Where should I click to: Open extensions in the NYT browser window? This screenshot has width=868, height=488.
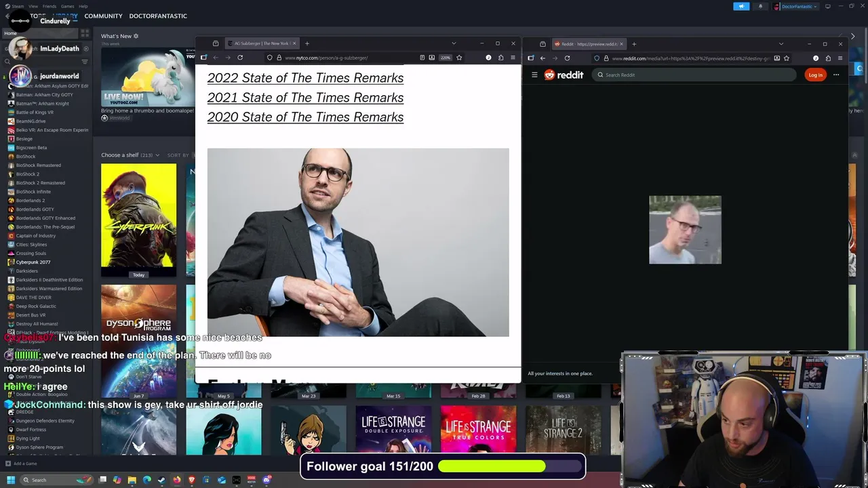click(500, 58)
